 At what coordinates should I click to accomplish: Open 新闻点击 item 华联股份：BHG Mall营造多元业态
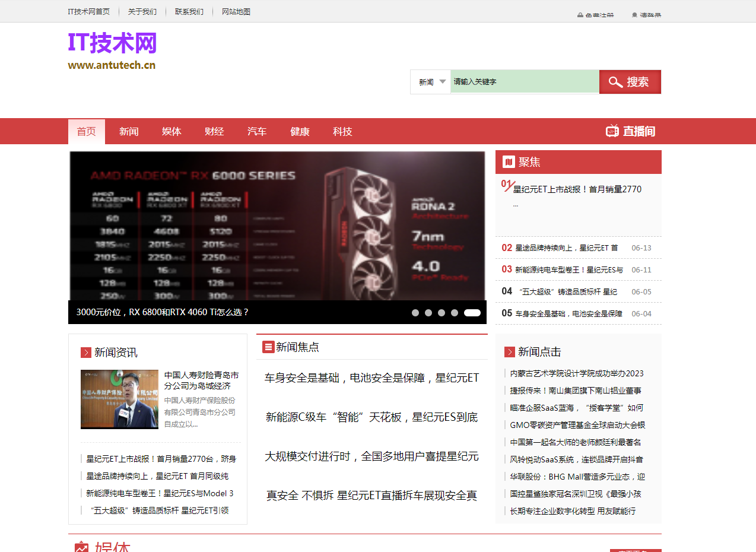(578, 477)
